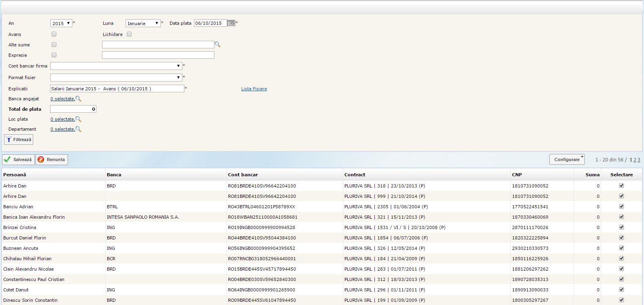Open Departament lookup magnifier

tap(78, 129)
